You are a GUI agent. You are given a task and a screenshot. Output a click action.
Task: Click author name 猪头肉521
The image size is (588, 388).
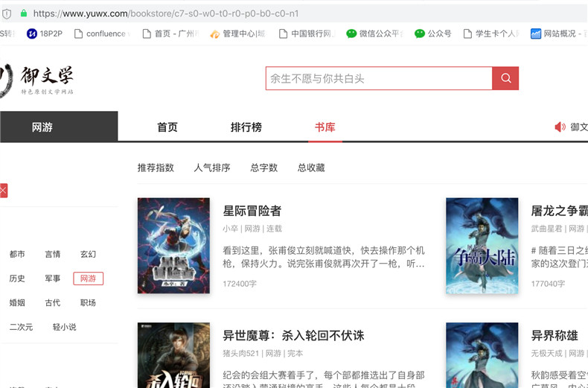point(240,353)
